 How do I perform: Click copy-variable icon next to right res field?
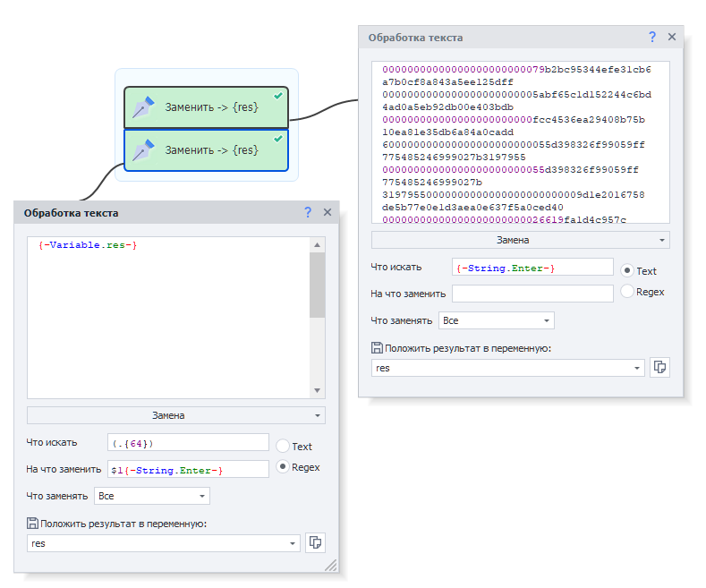(x=659, y=367)
